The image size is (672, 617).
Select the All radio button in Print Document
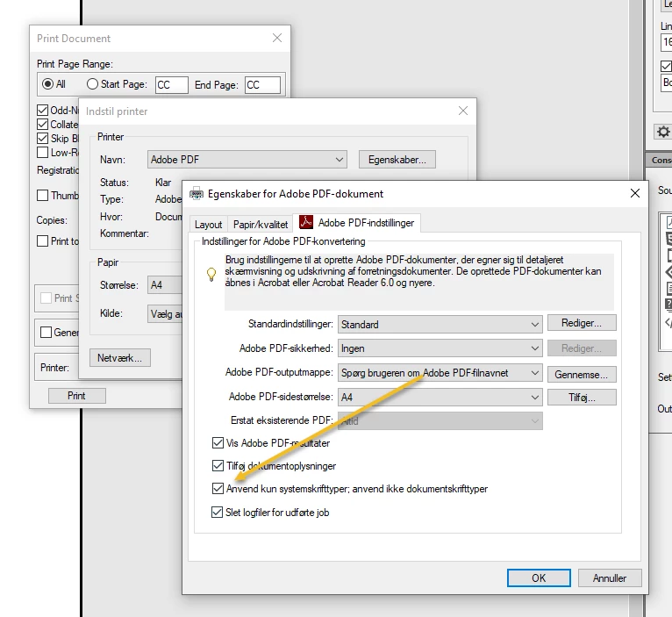(47, 83)
